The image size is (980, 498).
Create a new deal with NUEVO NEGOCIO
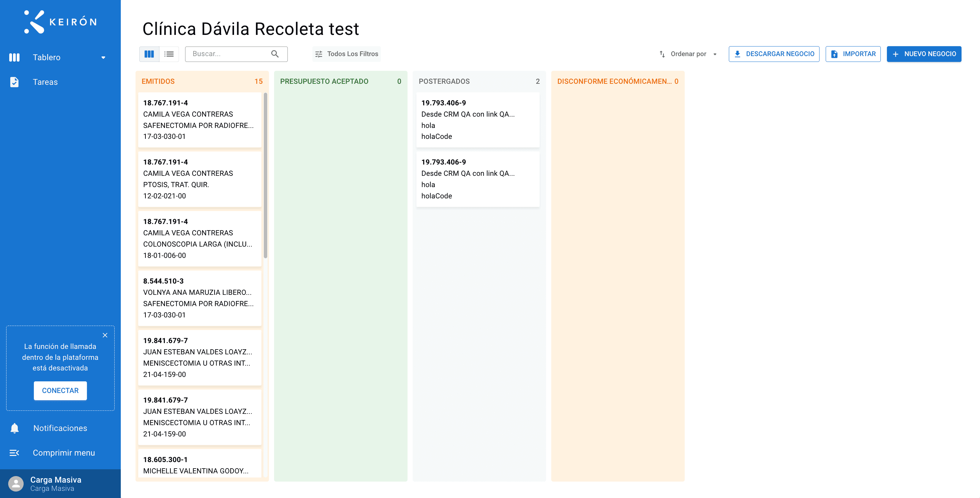[924, 54]
